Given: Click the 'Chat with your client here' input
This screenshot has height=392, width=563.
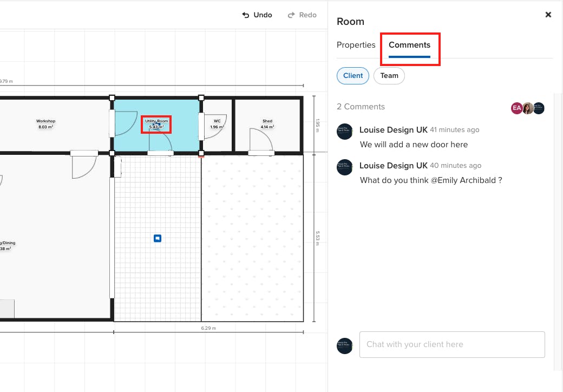Looking at the screenshot, I should 452,344.
